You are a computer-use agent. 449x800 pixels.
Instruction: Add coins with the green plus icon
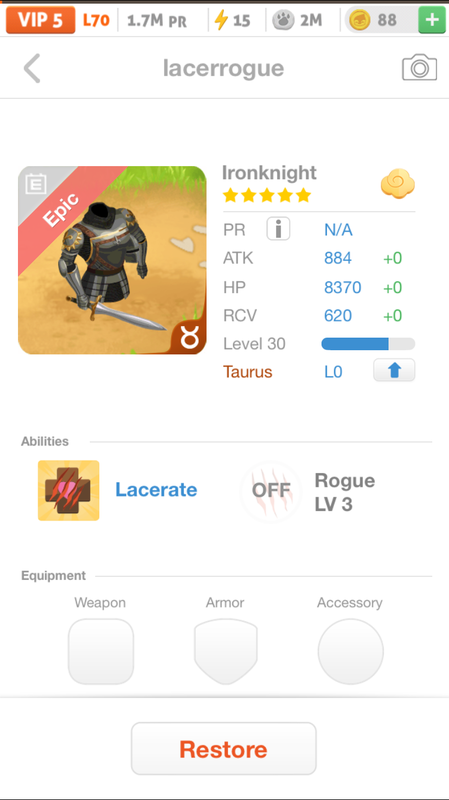(x=432, y=20)
